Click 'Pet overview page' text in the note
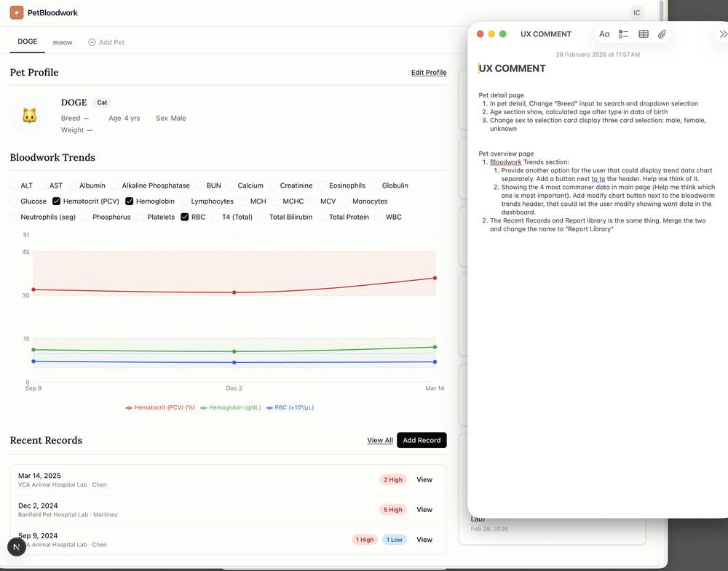 (506, 153)
